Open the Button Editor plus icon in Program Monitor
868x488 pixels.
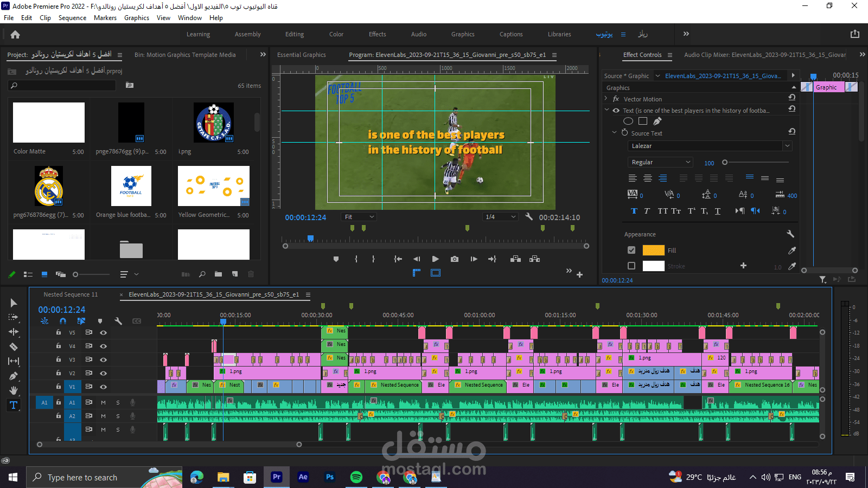579,275
